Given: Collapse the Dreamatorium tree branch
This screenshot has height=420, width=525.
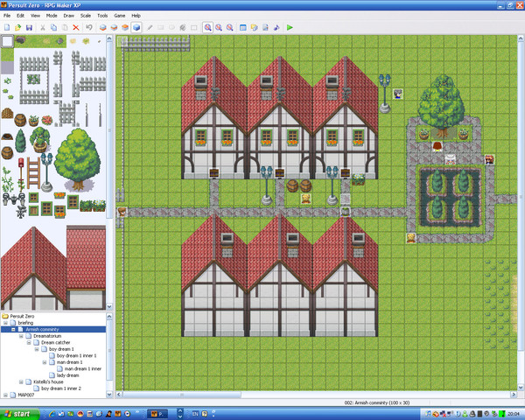Looking at the screenshot, I should coord(21,336).
